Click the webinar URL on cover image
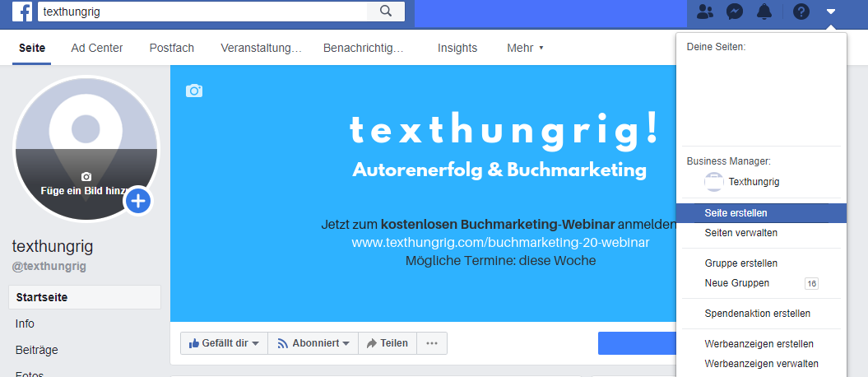868x377 pixels. (500, 243)
